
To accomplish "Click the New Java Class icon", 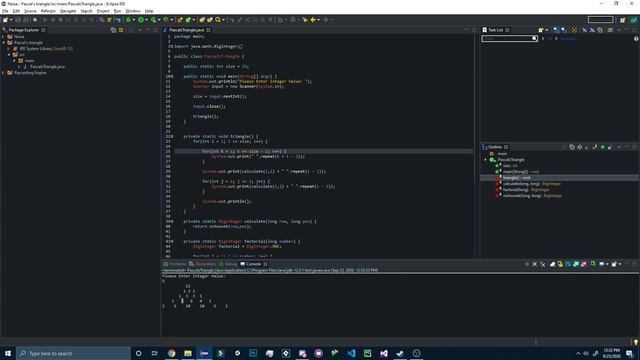I will click(x=188, y=20).
